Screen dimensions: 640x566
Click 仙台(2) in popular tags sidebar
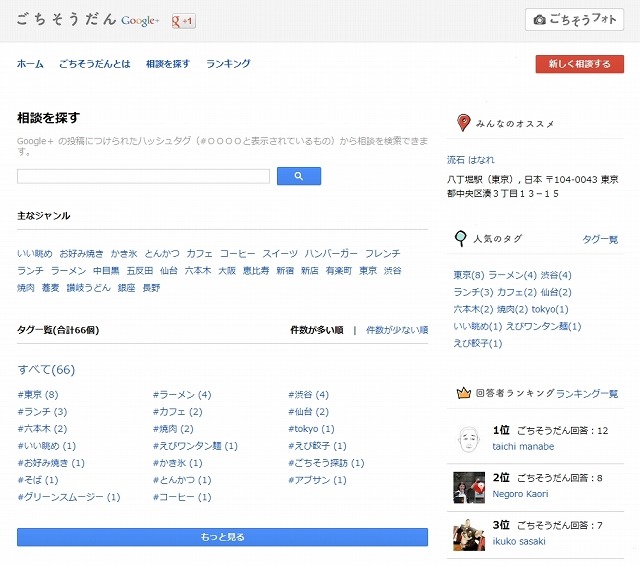[556, 292]
